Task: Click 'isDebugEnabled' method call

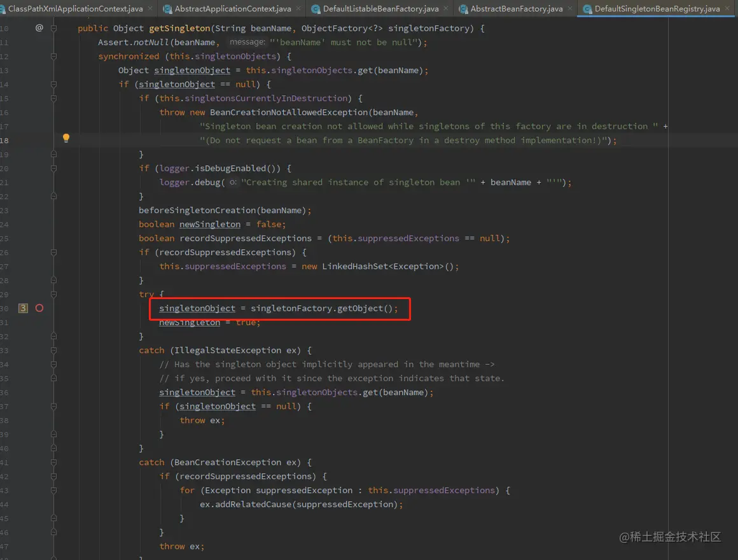Action: (x=230, y=169)
